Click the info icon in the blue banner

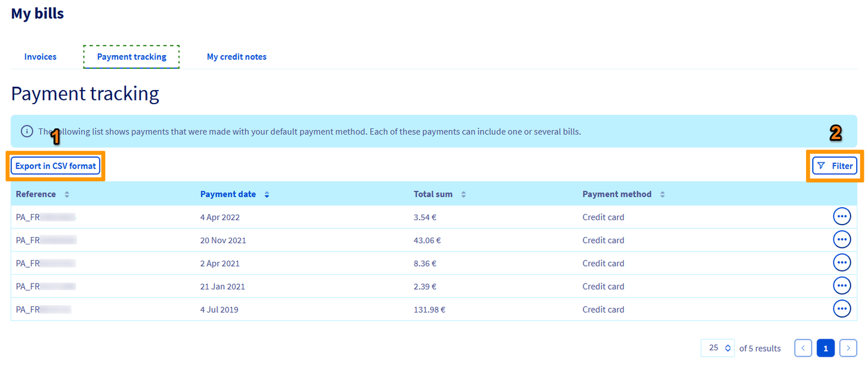coord(27,132)
